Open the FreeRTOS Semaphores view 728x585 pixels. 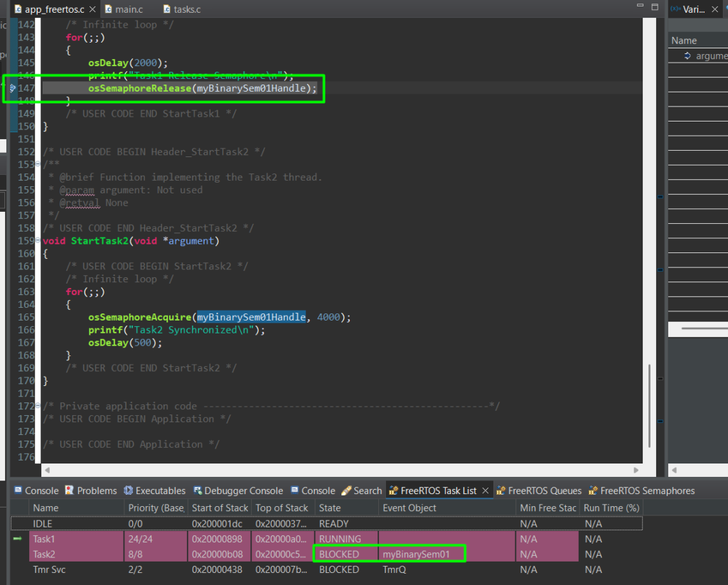[x=647, y=490]
